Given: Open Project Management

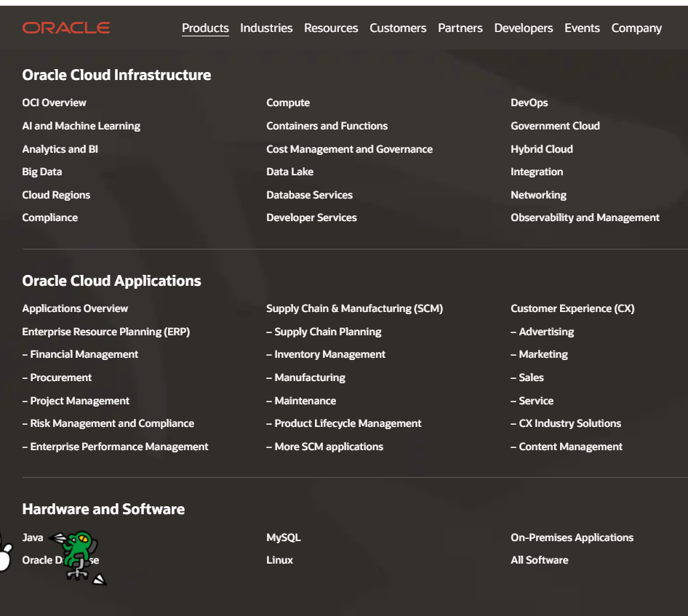Looking at the screenshot, I should click(76, 401).
